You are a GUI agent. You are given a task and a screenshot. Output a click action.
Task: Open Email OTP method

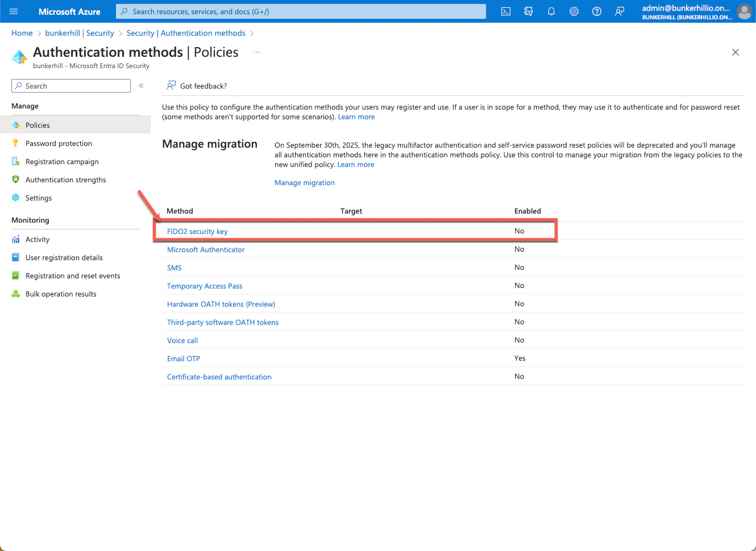point(184,358)
